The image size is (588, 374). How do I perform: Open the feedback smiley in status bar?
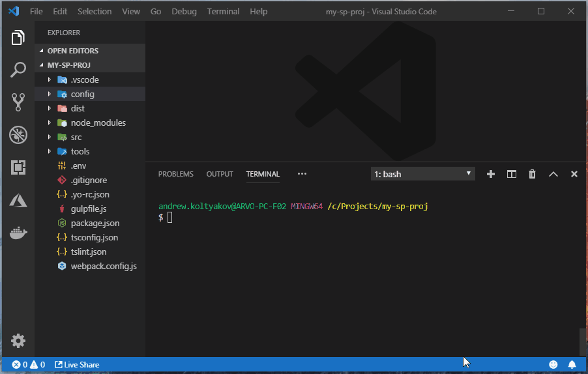click(x=553, y=364)
